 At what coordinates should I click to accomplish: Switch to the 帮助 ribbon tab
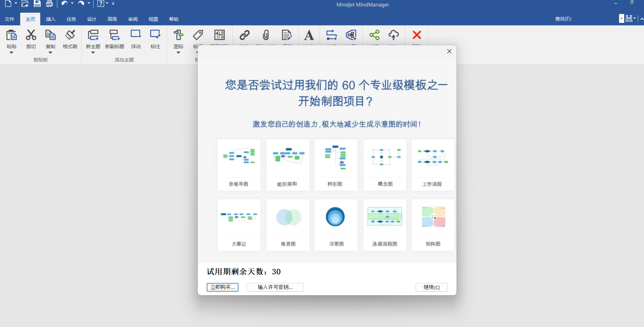[x=174, y=19]
